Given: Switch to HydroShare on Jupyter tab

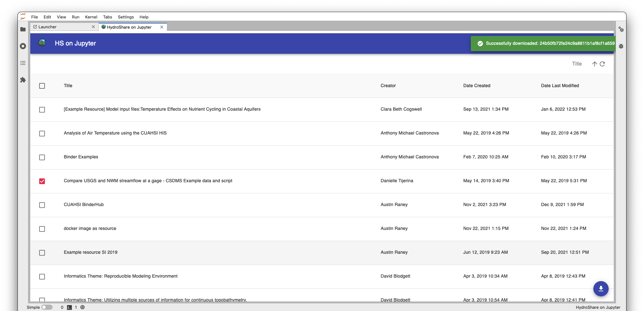Looking at the screenshot, I should (x=133, y=27).
